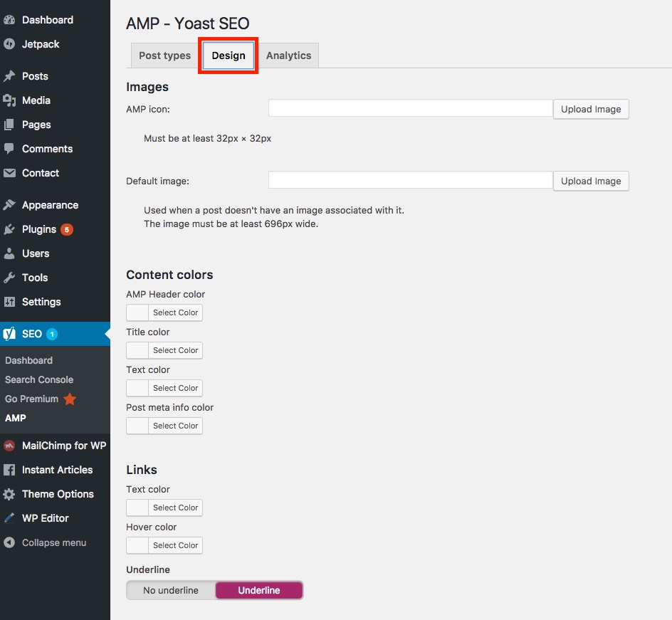672x620 pixels.
Task: Click the Posts pushpin icon
Action: click(9, 76)
